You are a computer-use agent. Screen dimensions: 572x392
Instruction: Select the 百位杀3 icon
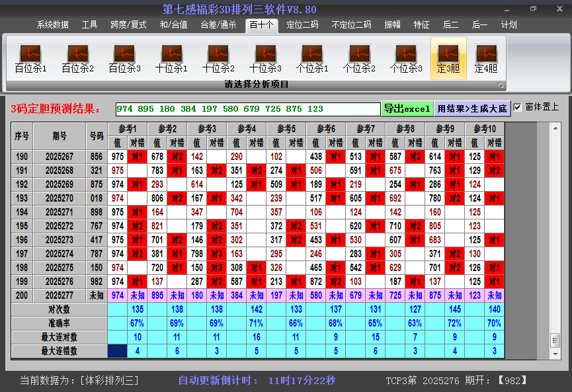124,56
